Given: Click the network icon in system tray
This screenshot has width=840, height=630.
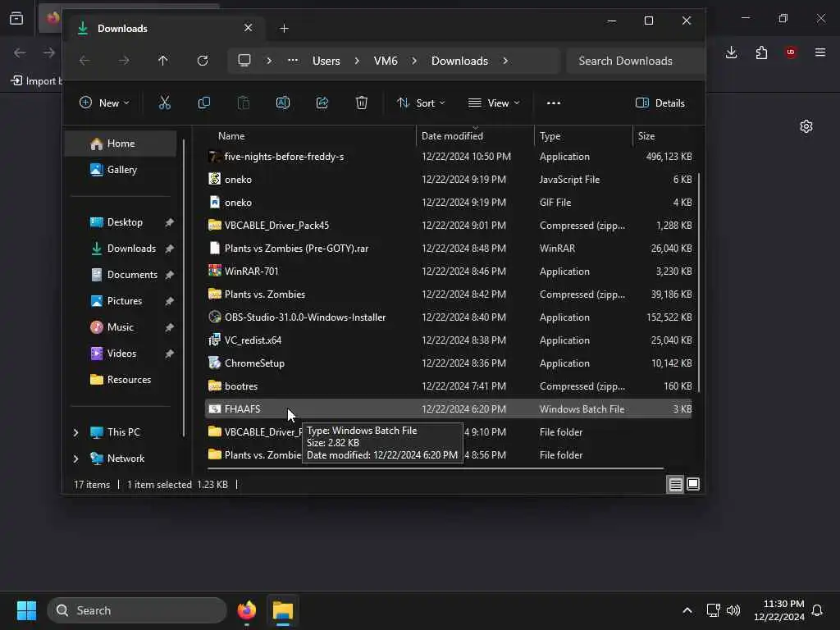Looking at the screenshot, I should click(x=713, y=610).
